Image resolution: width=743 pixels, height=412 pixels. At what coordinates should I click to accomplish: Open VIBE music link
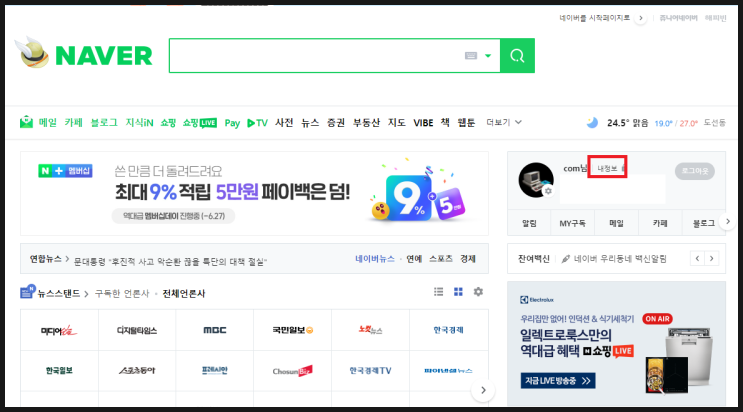[423, 123]
